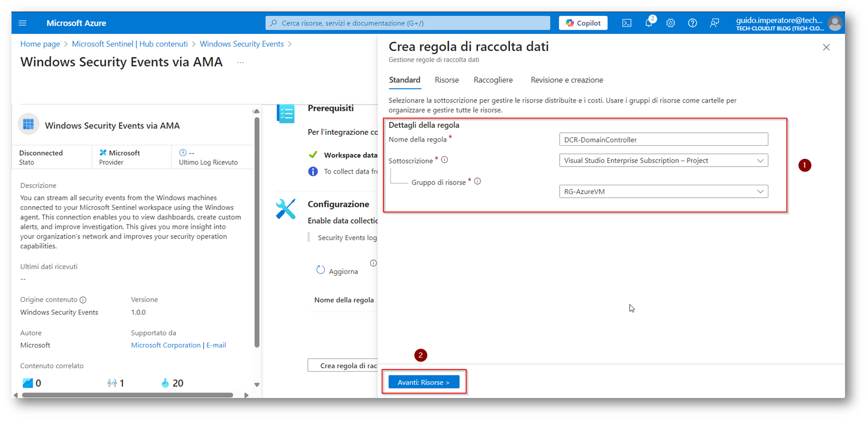Click the Azure search box
This screenshot has height=421, width=868.
(408, 23)
